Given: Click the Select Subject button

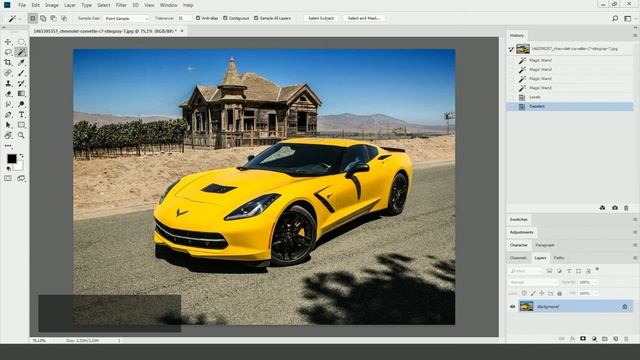Looking at the screenshot, I should (321, 18).
